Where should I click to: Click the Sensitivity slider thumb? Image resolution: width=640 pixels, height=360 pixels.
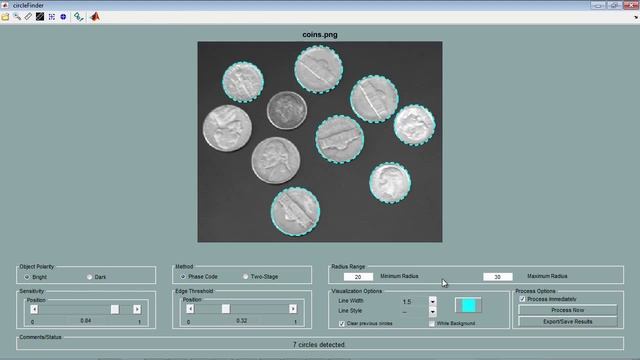click(x=115, y=309)
